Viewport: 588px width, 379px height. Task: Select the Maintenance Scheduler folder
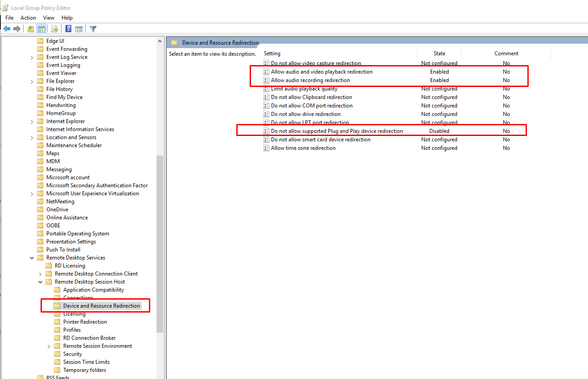click(x=74, y=145)
